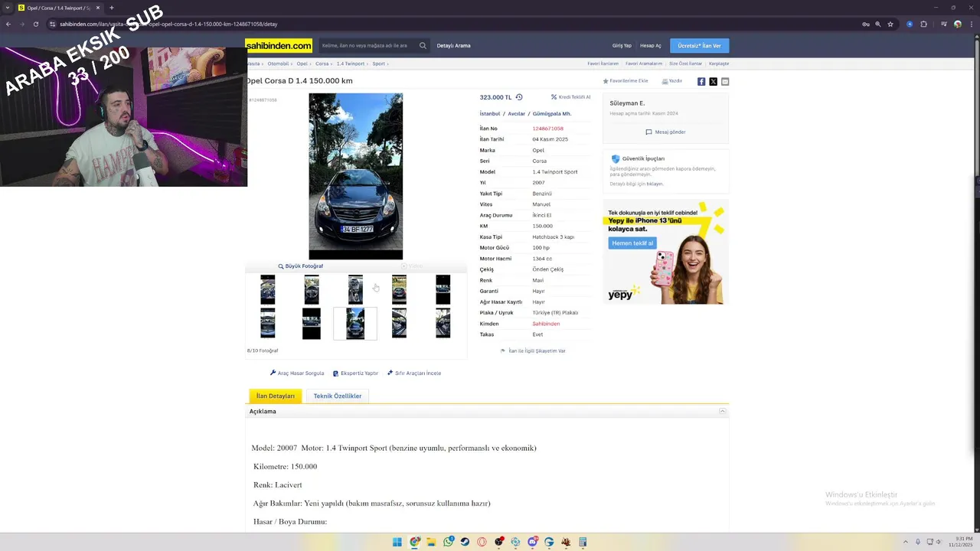Open File Explorer from taskbar
Viewport: 980px width, 551px height.
click(x=431, y=542)
